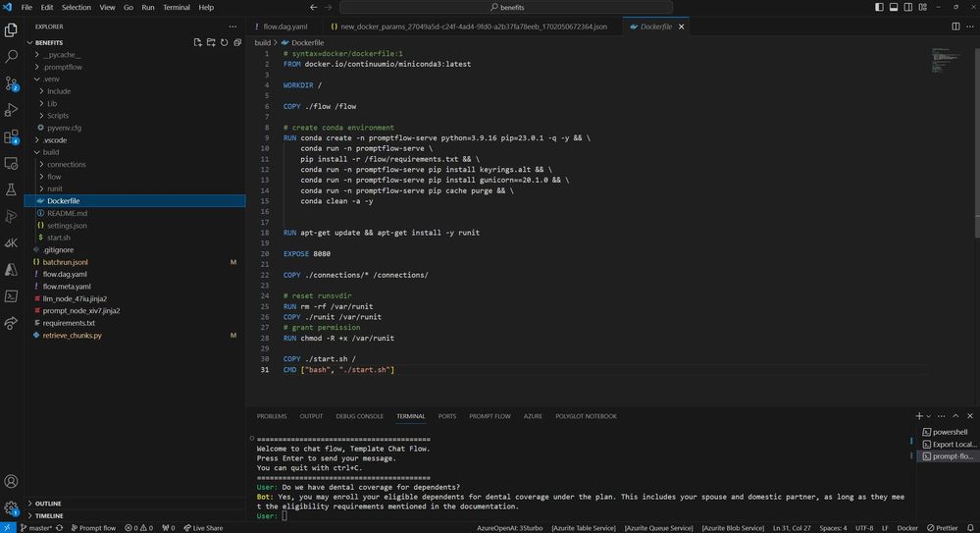Screen dimensions: 980x533
Task: Switch to the DEBUG CONSOLE tab
Action: pyautogui.click(x=359, y=416)
